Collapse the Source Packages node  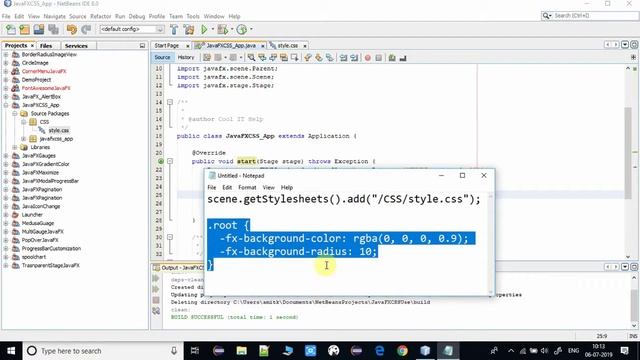click(15, 113)
